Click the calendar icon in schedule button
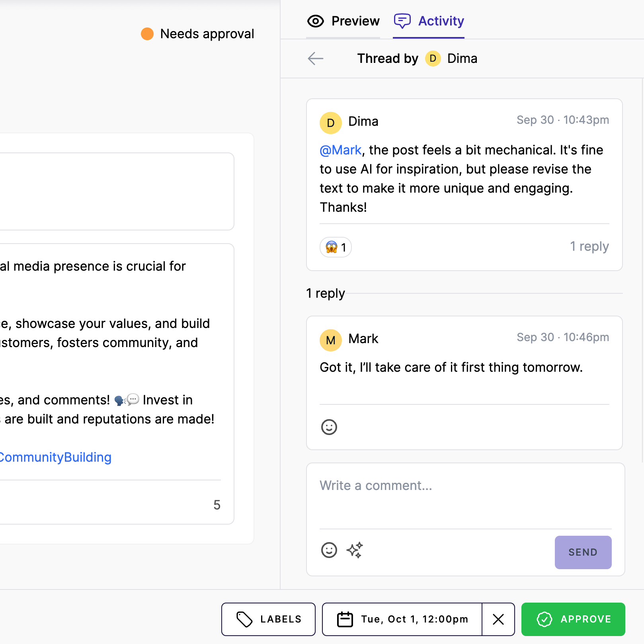644x644 pixels. pos(345,619)
